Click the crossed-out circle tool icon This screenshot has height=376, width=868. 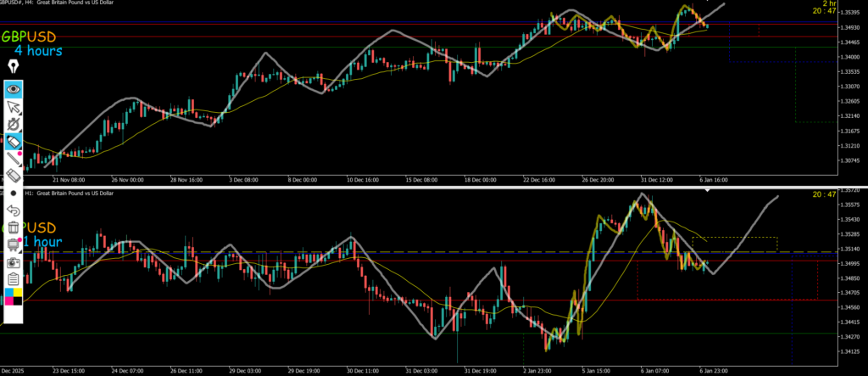[14, 125]
